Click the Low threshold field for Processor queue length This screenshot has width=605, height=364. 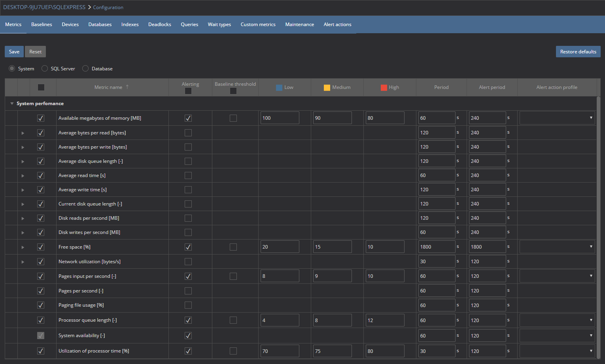[x=280, y=320]
